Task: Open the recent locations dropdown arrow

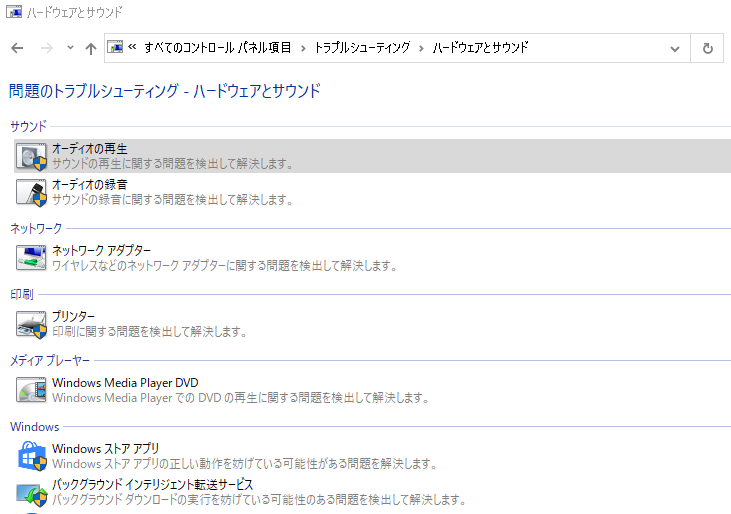Action: [x=70, y=48]
